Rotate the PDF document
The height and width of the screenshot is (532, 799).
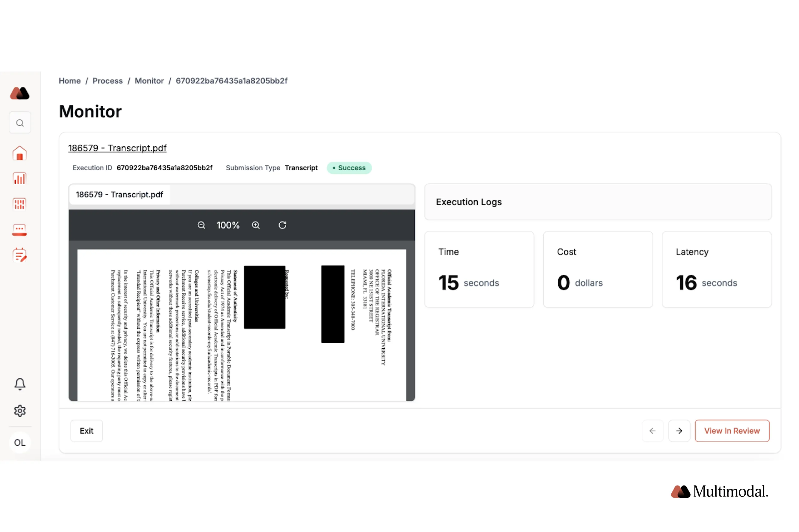coord(282,225)
